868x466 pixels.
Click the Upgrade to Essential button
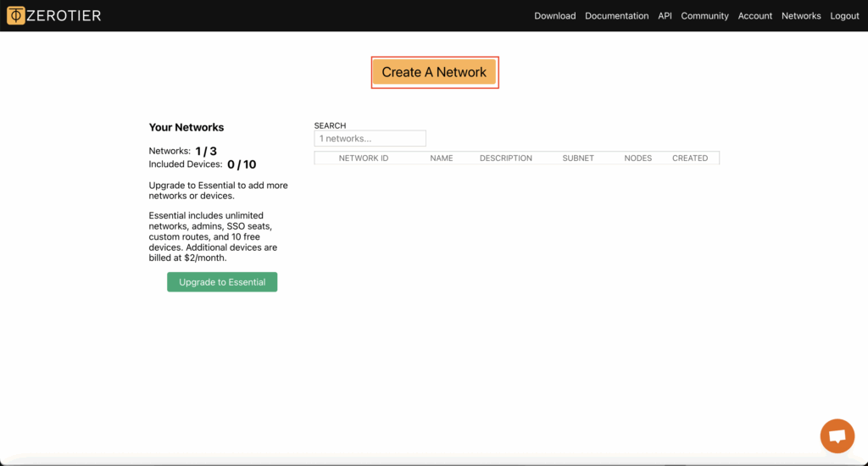coord(222,282)
